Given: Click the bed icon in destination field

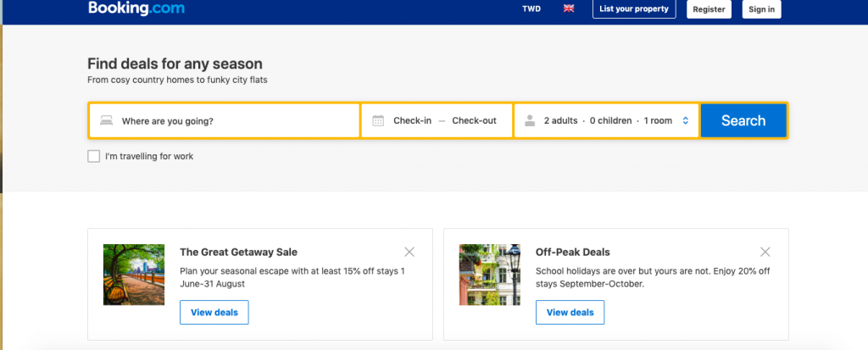Looking at the screenshot, I should click(106, 120).
